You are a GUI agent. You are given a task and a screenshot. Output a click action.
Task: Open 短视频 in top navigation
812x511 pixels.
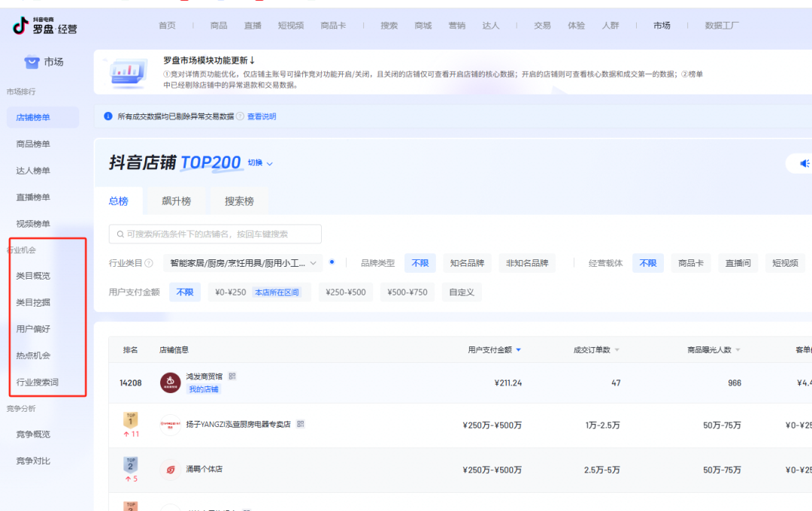pyautogui.click(x=290, y=26)
